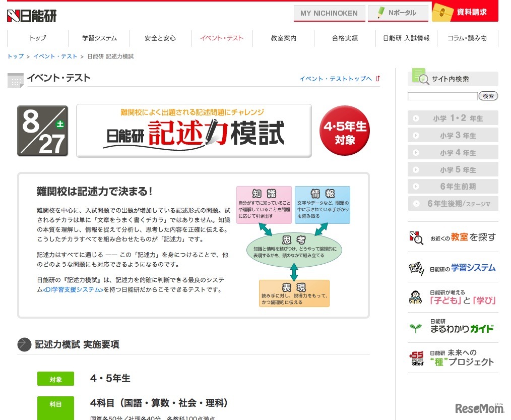Click the 資料請求 red button
Screen dimensions: 511x420
pos(465,12)
